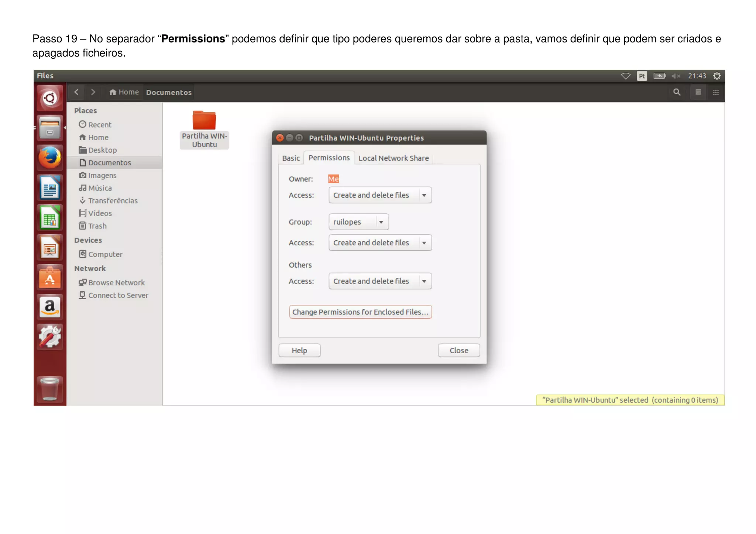Viewport: 756px width, 534px height.
Task: Open the Local Network Share tab
Action: click(394, 158)
